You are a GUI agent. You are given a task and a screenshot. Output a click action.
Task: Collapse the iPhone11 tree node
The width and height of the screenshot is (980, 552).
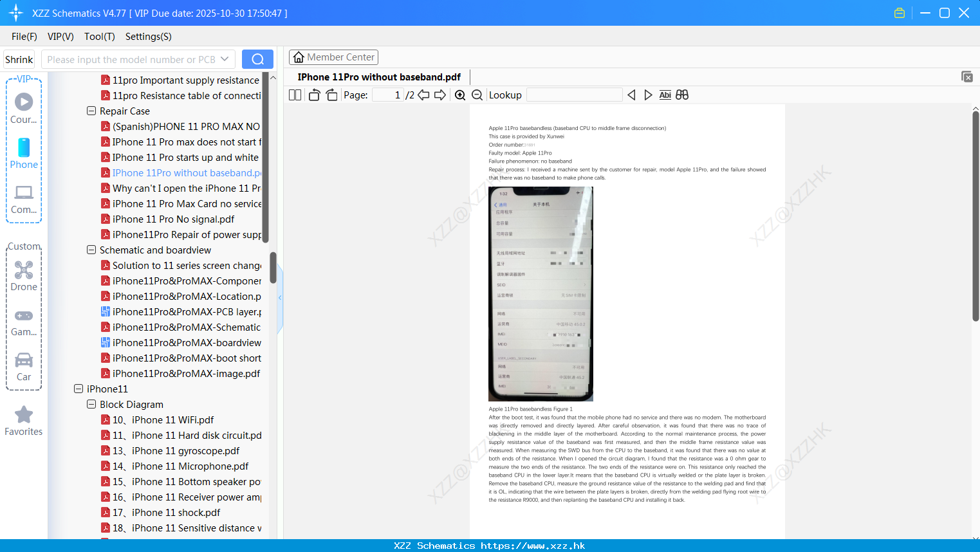coord(79,389)
